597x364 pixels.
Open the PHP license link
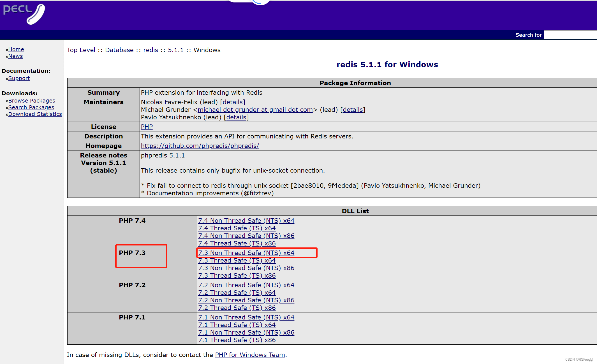(147, 127)
